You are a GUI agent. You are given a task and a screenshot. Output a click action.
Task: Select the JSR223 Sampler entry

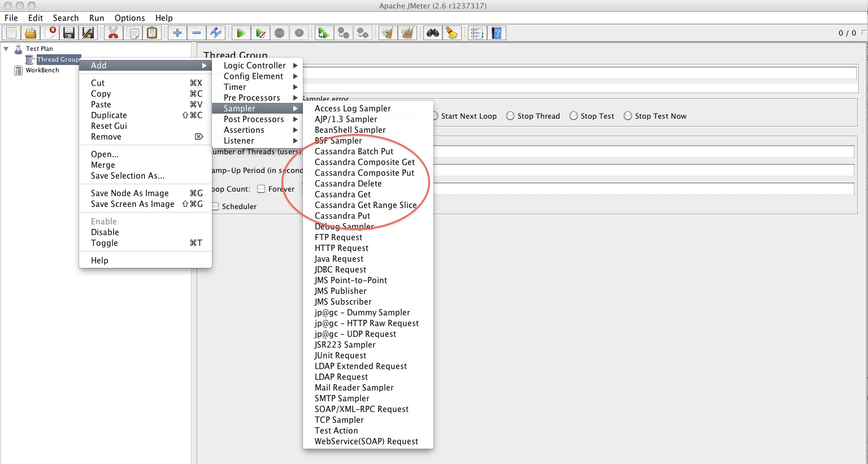pyautogui.click(x=368, y=345)
